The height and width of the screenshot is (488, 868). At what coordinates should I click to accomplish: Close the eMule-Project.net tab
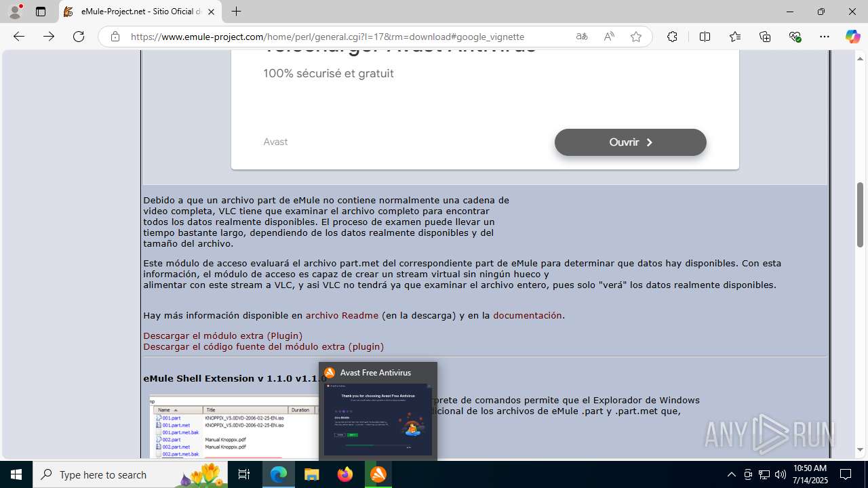click(211, 12)
